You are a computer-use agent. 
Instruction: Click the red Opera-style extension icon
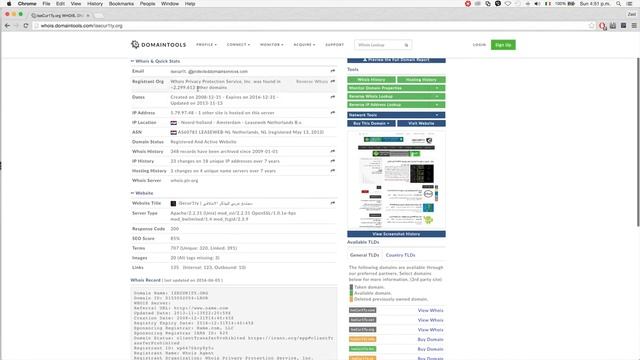602,26
